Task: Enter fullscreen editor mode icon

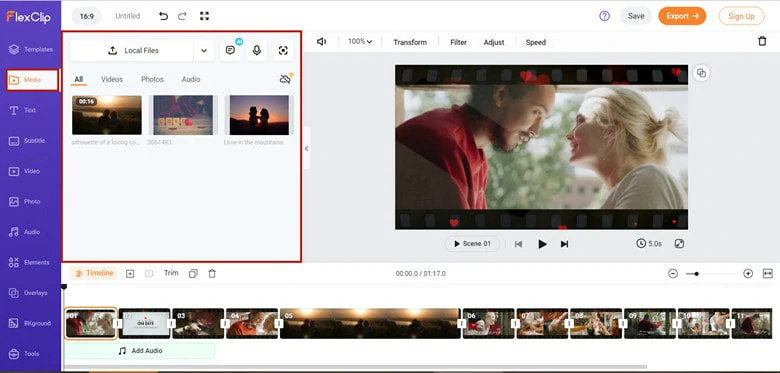Action: click(204, 16)
